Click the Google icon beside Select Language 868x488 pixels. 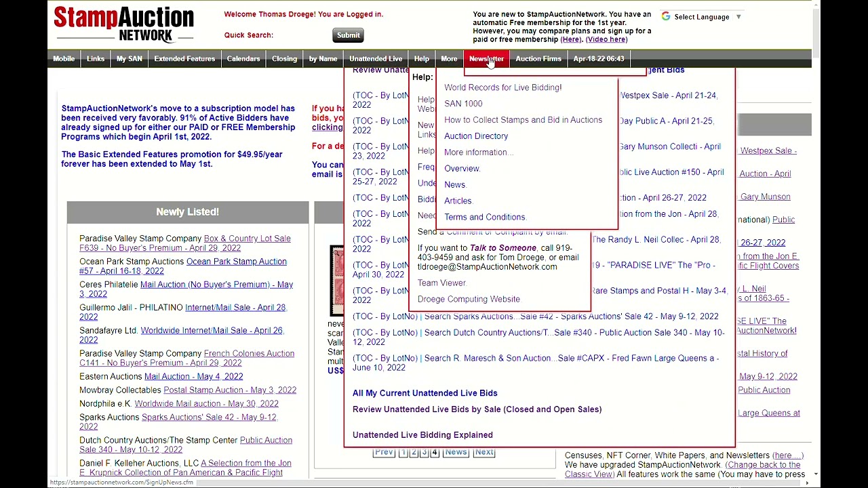tap(666, 16)
